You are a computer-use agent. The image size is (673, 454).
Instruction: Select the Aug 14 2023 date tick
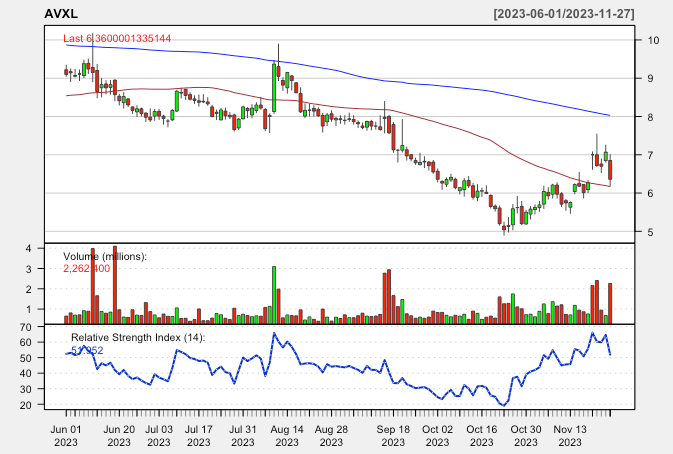[x=287, y=434]
